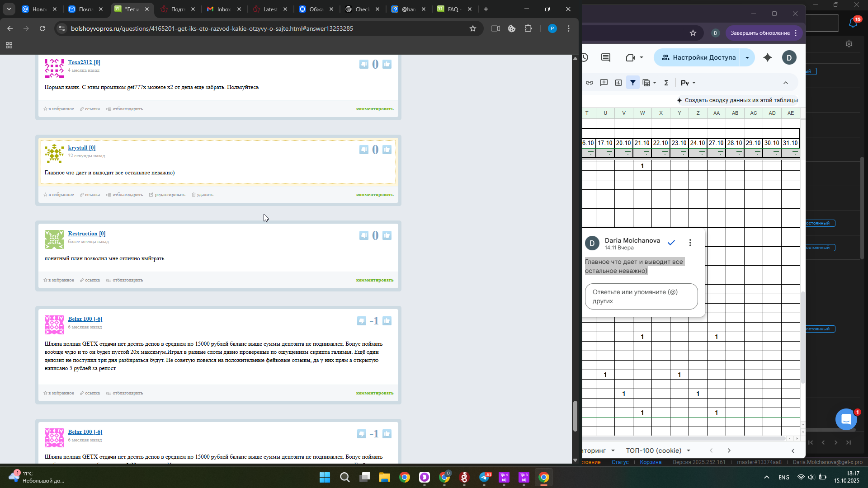Bookmark this page with star icon
Viewport: 868px width, 488px height.
coord(473,28)
